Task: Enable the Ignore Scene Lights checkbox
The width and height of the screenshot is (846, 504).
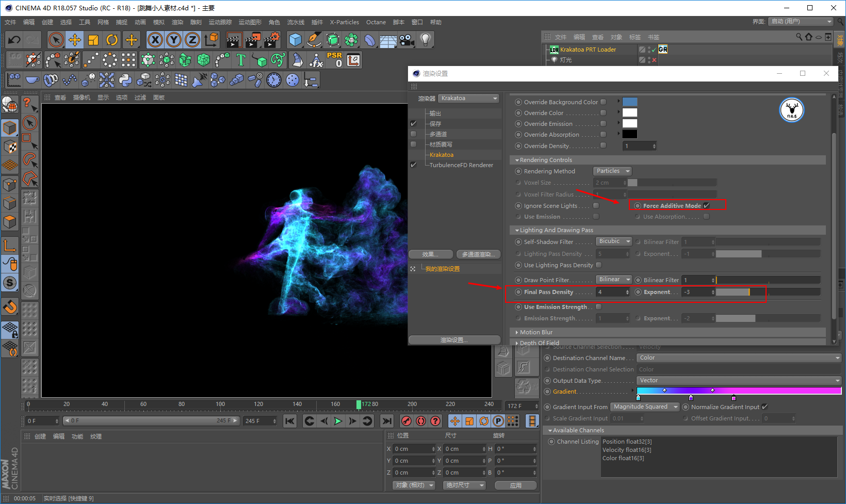Action: pos(596,206)
